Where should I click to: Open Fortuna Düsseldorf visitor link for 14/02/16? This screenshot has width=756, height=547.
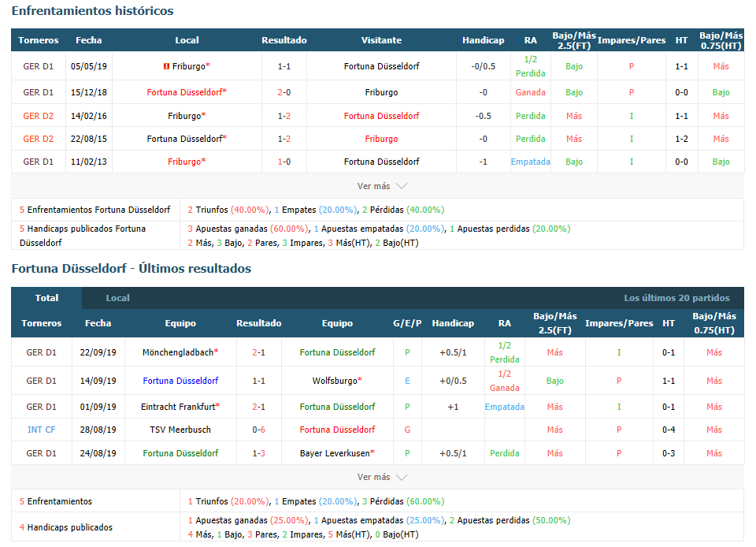381,116
